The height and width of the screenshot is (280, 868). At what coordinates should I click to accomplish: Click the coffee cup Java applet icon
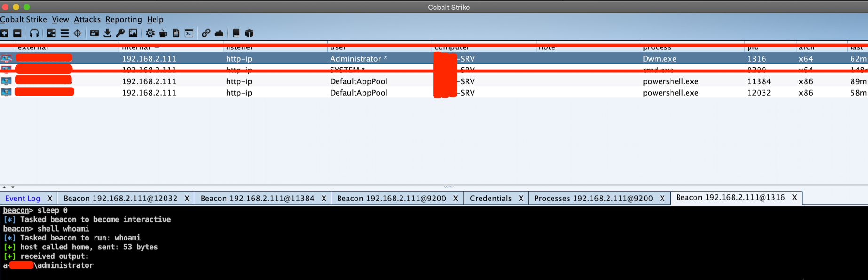(163, 33)
